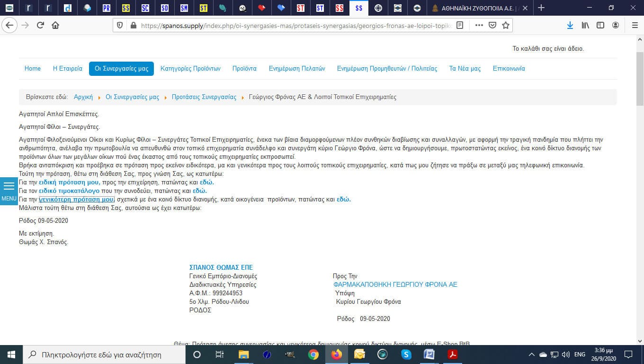Screen dimensions: 644x364
Task: Open the ειδικό τιμοκατάλογο link
Action: (69, 191)
